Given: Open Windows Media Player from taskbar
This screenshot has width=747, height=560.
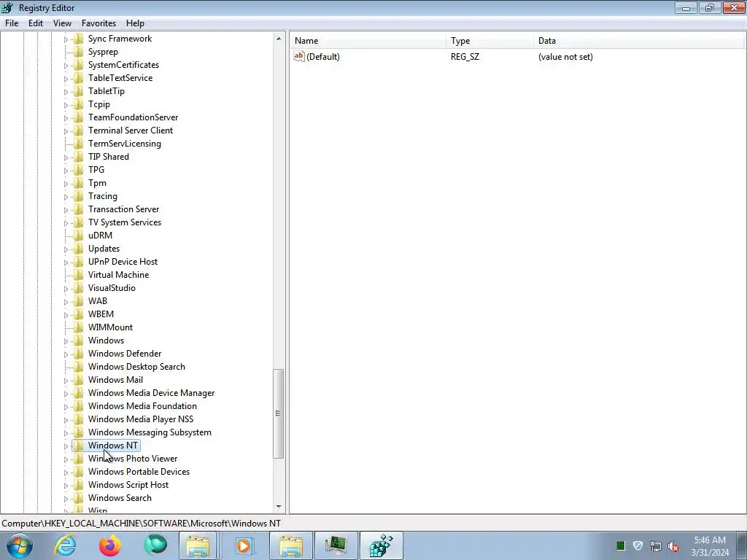Looking at the screenshot, I should pyautogui.click(x=244, y=545).
